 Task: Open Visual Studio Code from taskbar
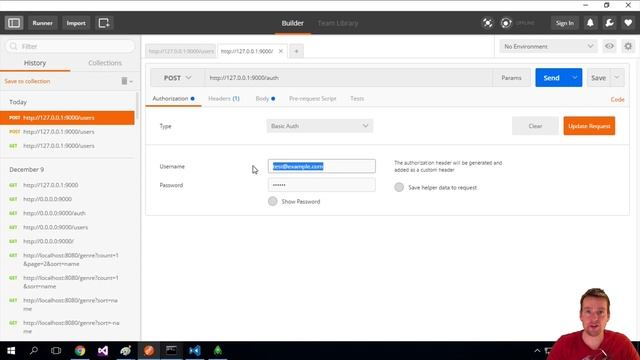pyautogui.click(x=195, y=351)
